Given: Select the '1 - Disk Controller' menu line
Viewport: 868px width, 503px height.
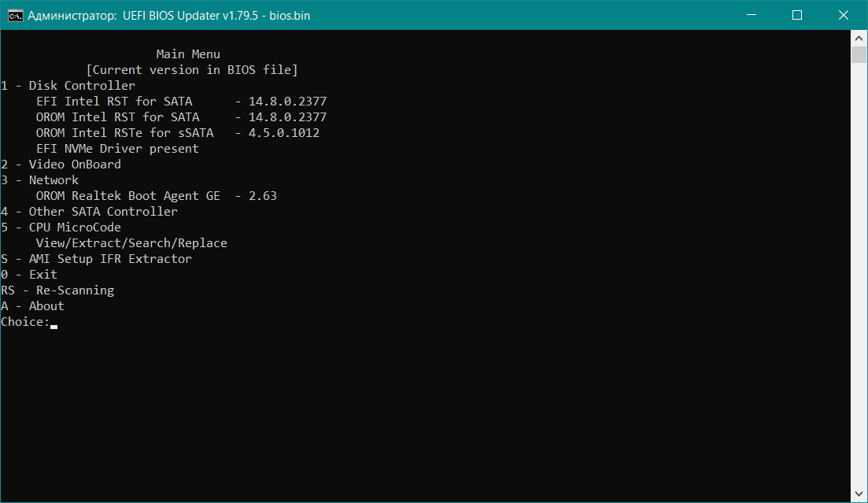Looking at the screenshot, I should point(68,86).
